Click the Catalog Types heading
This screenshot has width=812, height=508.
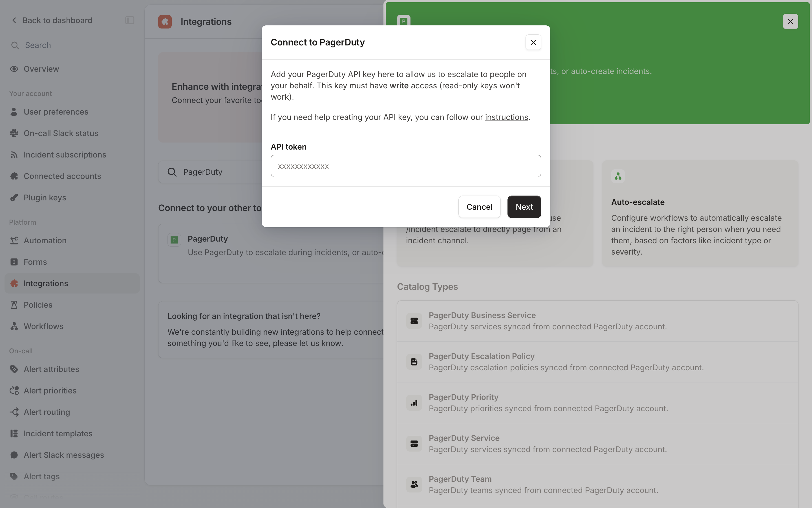(x=427, y=286)
